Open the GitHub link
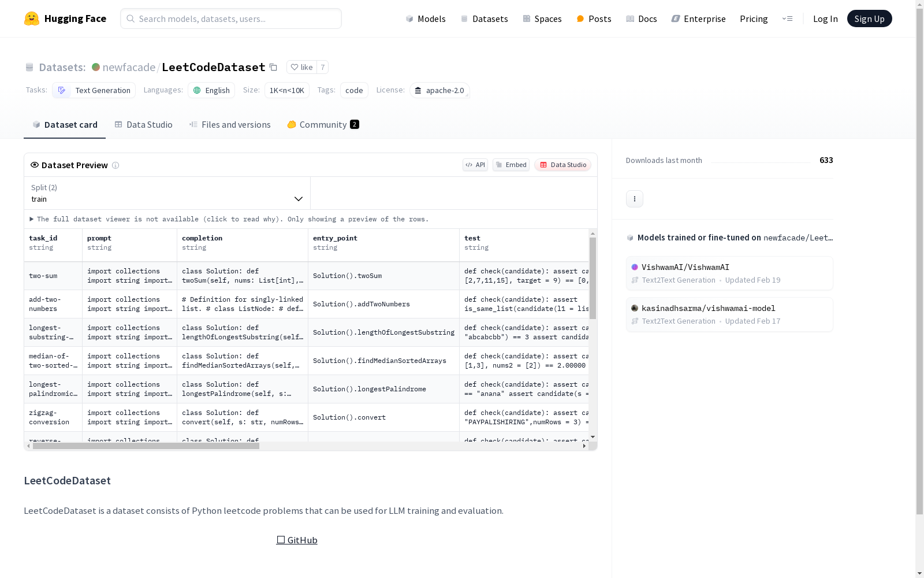 pyautogui.click(x=297, y=540)
